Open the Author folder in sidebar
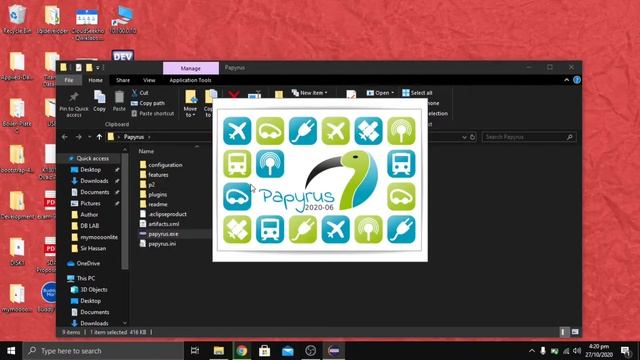 tap(89, 214)
